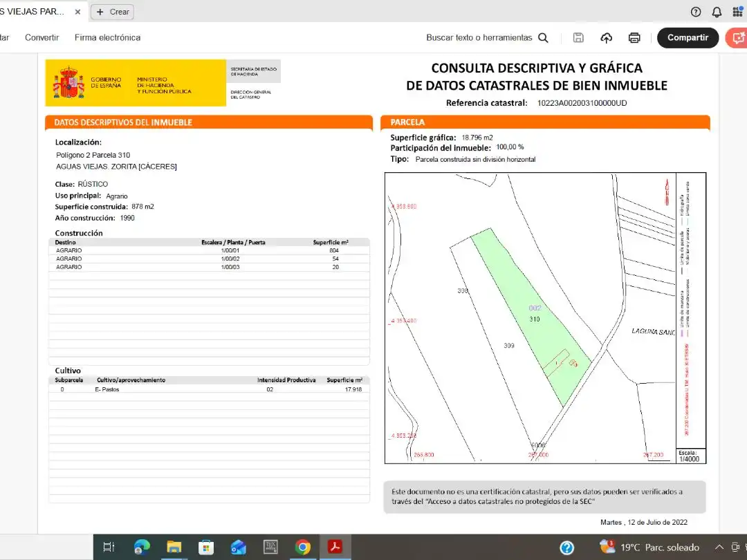Screen dimensions: 747x560
Task: Click the save floppy disk icon
Action: point(578,37)
